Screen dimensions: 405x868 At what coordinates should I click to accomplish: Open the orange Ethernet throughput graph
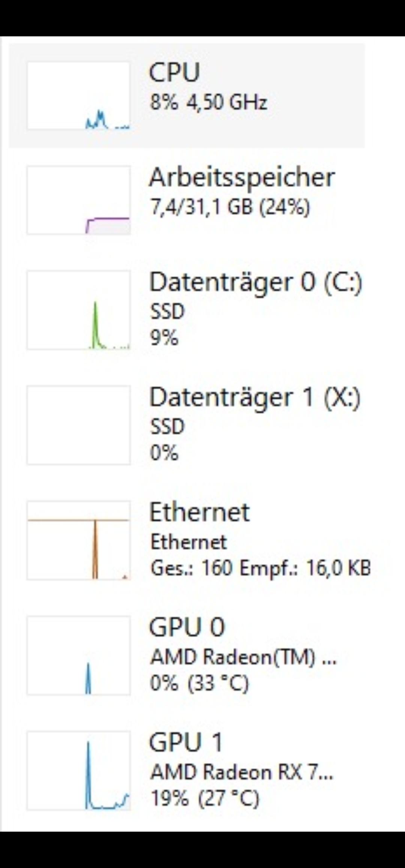tap(78, 540)
